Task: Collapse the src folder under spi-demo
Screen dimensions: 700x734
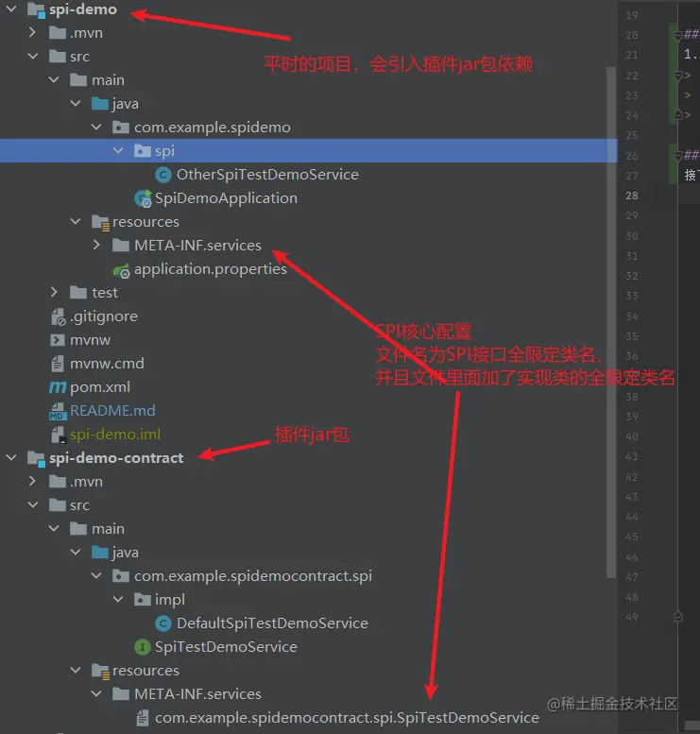Action: 33,56
